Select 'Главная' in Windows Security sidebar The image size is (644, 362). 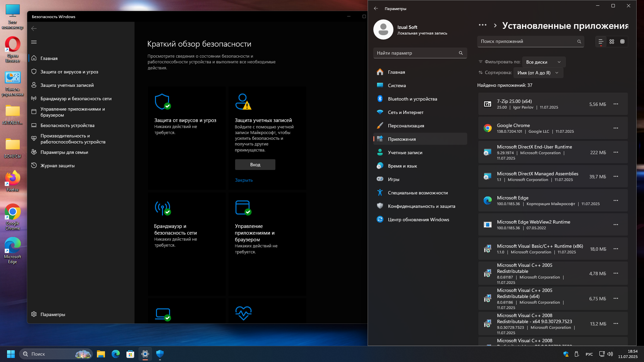(x=80, y=58)
